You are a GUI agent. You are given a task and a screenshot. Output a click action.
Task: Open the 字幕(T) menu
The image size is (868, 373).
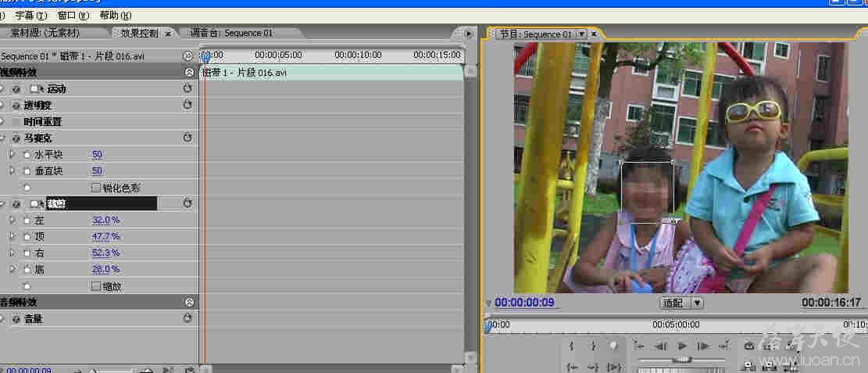[x=31, y=16]
